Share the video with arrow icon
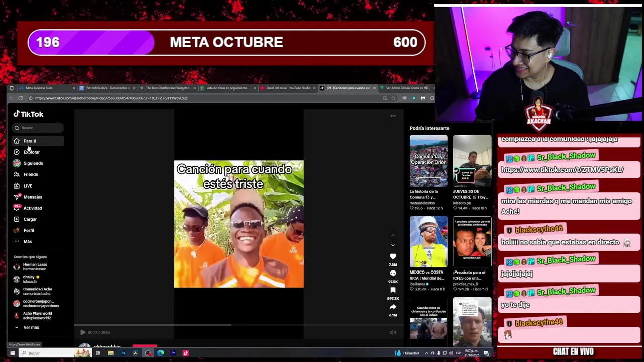This screenshot has width=644, height=362. pos(393,307)
